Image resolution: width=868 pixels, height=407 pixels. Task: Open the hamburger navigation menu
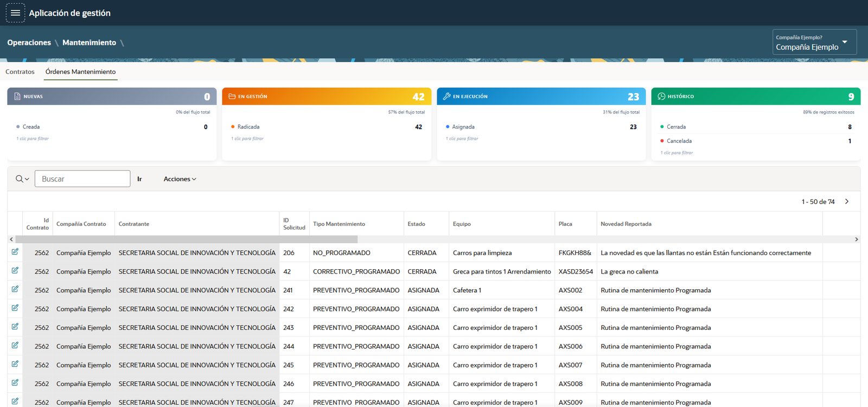click(15, 13)
